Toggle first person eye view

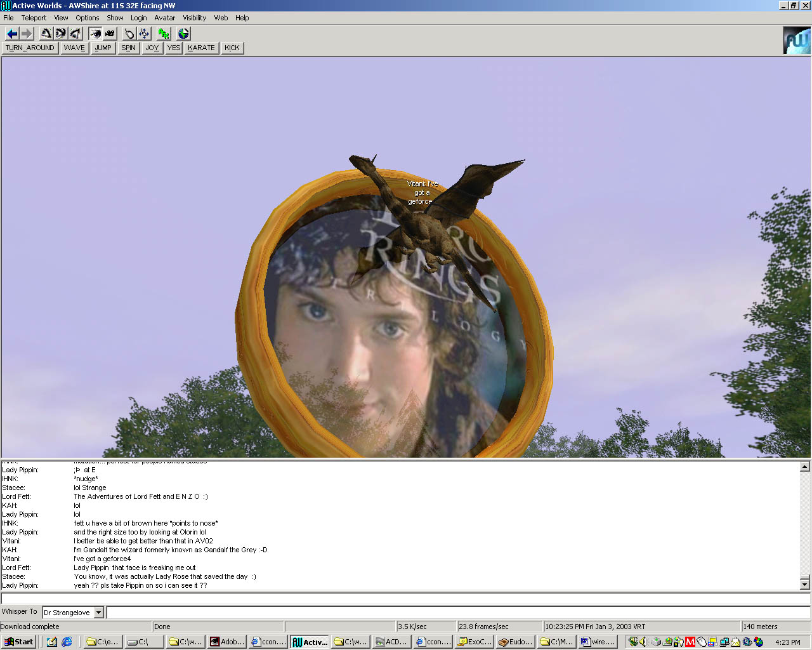tap(95, 34)
